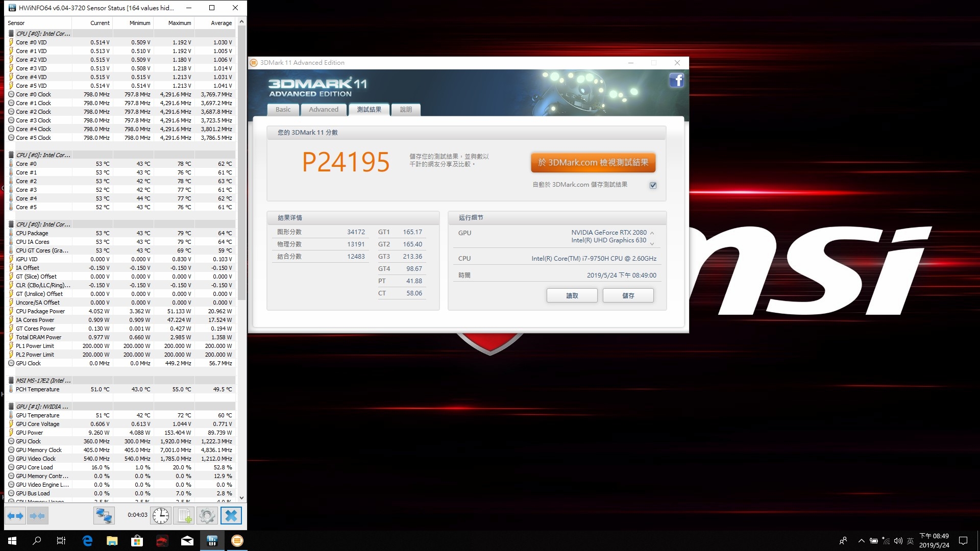Click HWiNFO scrollbar up arrow
The width and height of the screenshot is (980, 551).
[241, 22]
